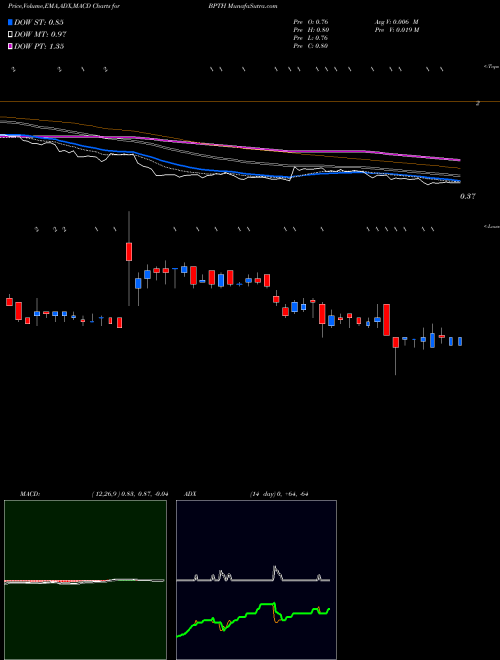Click the MACD values '(12,26,9) 0.83, 0.87, -0.04'
This screenshot has width=500, height=660.
tap(130, 494)
